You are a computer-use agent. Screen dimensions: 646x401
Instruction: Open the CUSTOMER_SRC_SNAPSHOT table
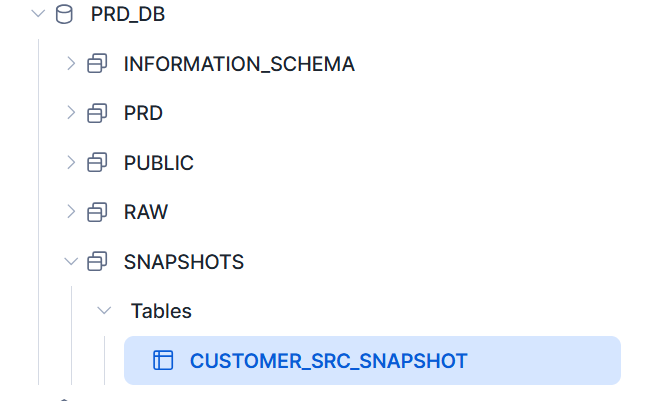click(328, 361)
